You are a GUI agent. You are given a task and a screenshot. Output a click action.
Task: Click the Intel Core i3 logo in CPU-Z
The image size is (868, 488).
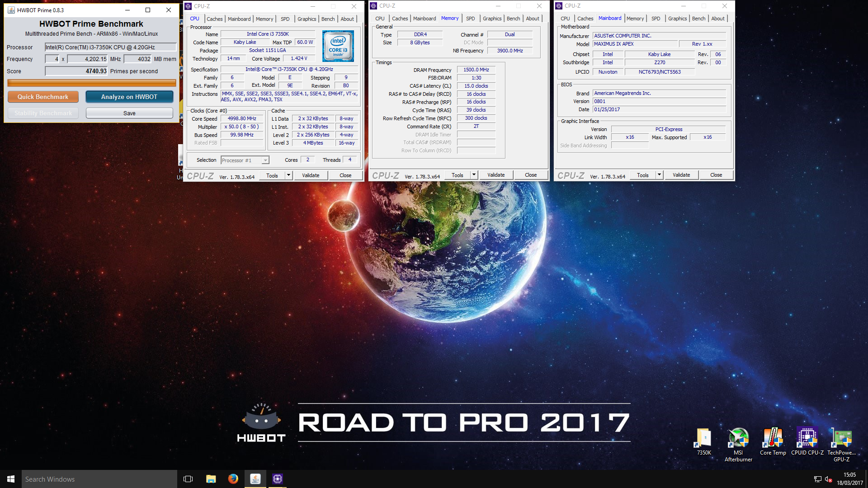pos(338,46)
